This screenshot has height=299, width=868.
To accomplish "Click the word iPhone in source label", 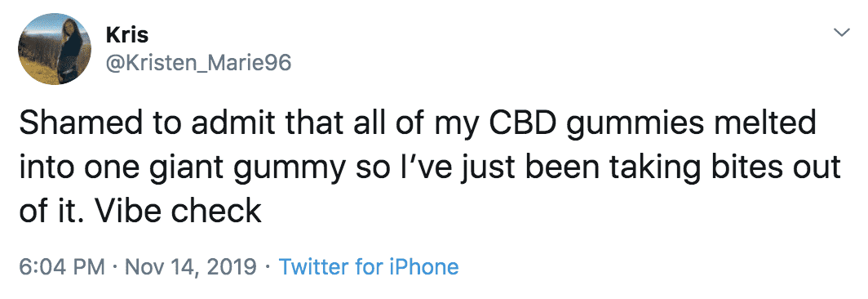I will 423,267.
